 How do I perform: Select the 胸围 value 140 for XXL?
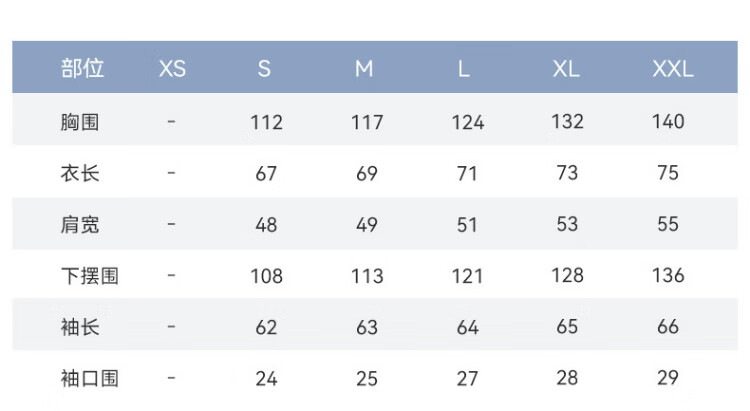(668, 122)
